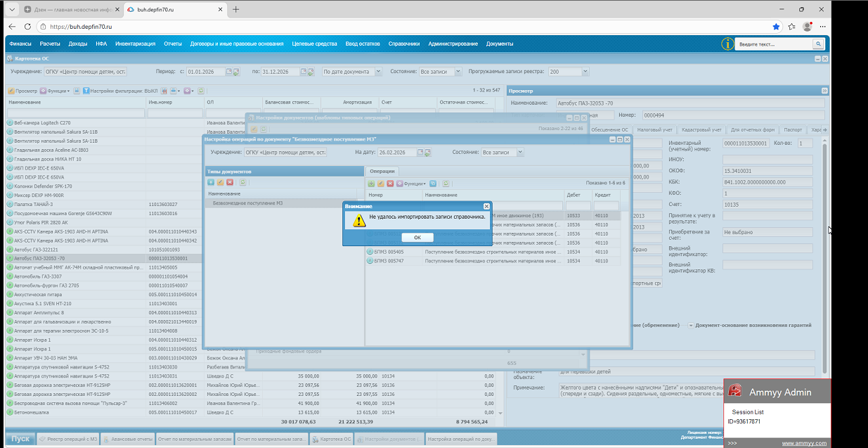Expand the 'По дате документа' dropdown
868x448 pixels.
[x=378, y=72]
